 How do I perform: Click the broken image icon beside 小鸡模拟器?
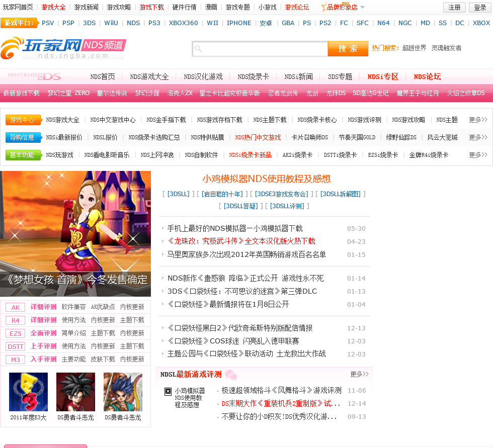(168, 392)
